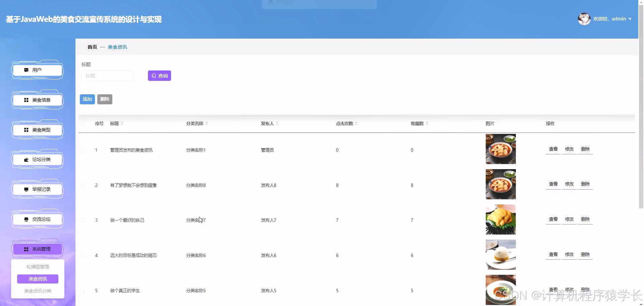Click 查看 for row 做一个最好的自己
The width and height of the screenshot is (644, 306).
point(553,219)
